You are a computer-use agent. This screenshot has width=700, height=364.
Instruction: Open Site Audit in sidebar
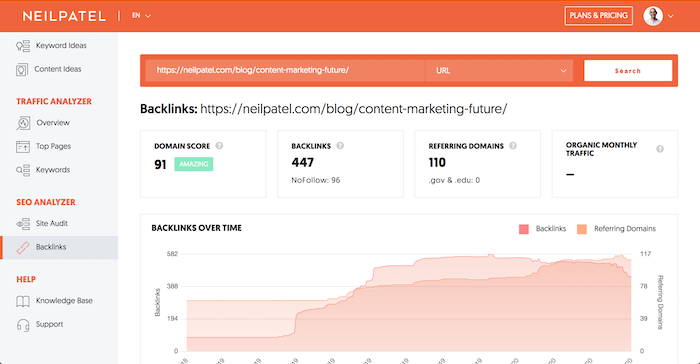pos(52,223)
